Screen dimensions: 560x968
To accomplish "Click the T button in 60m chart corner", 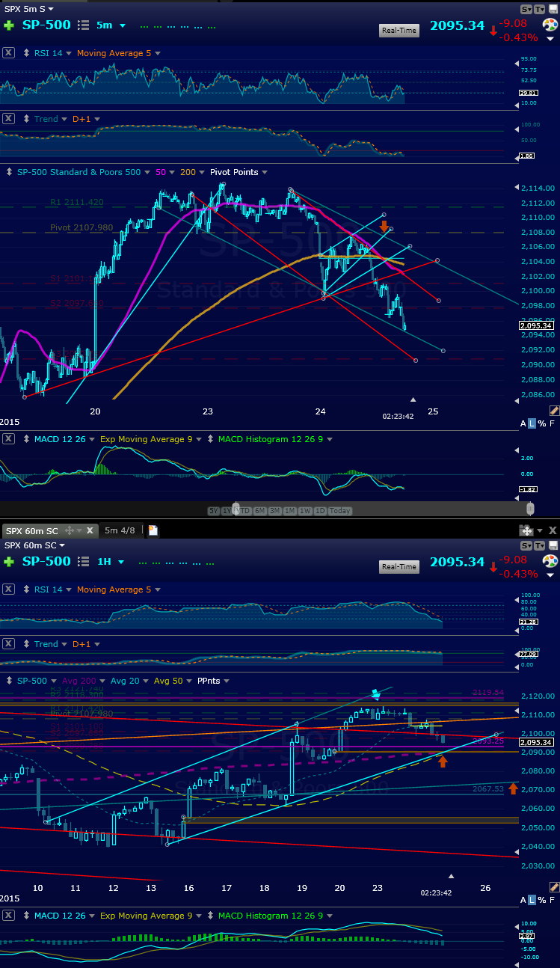I will [540, 545].
